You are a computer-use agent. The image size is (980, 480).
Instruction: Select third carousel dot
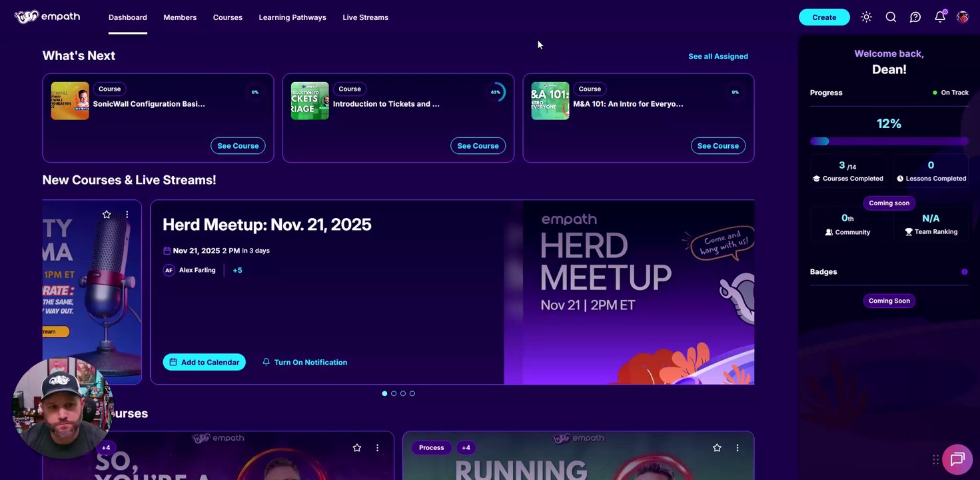403,393
